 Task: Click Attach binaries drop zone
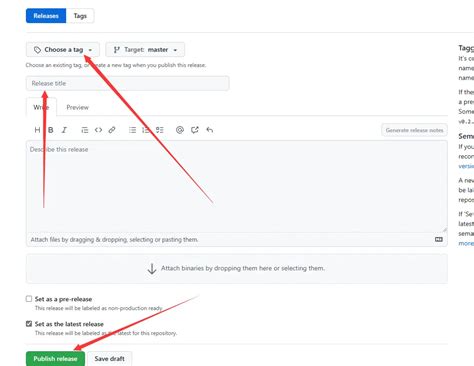point(237,269)
